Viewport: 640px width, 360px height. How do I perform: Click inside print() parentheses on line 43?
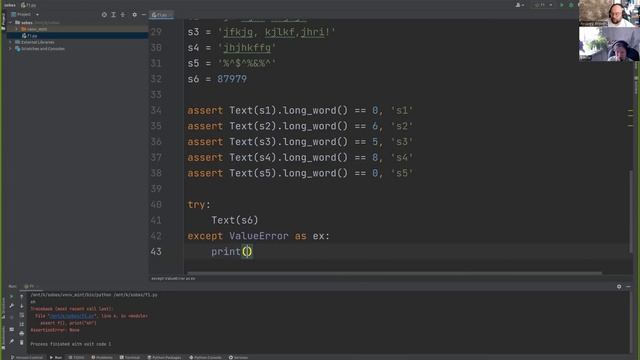point(247,251)
